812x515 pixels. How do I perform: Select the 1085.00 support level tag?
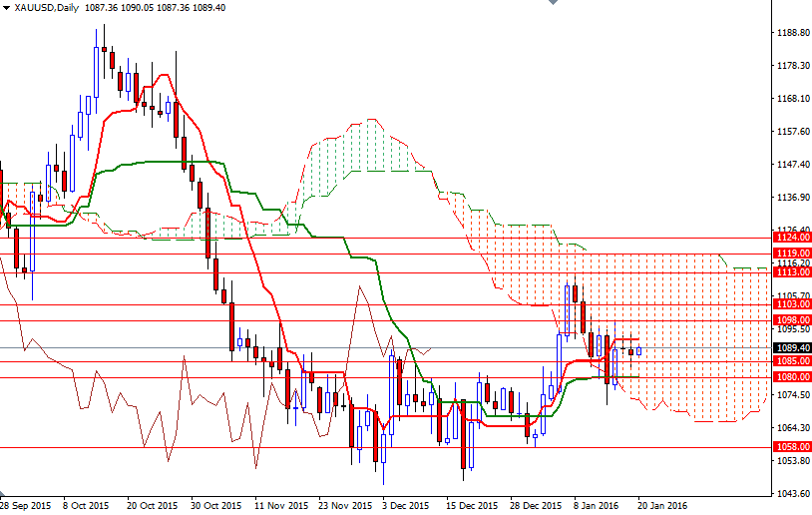[792, 360]
